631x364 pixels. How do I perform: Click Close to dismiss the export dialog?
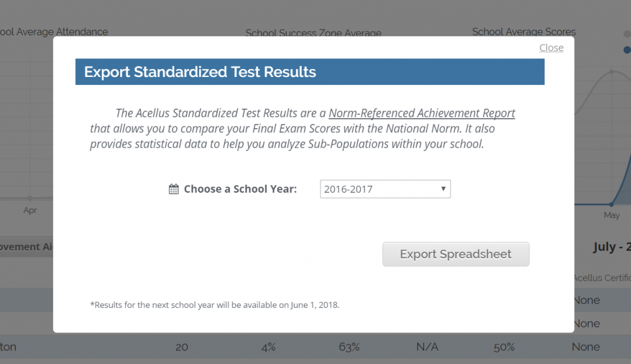tap(550, 47)
